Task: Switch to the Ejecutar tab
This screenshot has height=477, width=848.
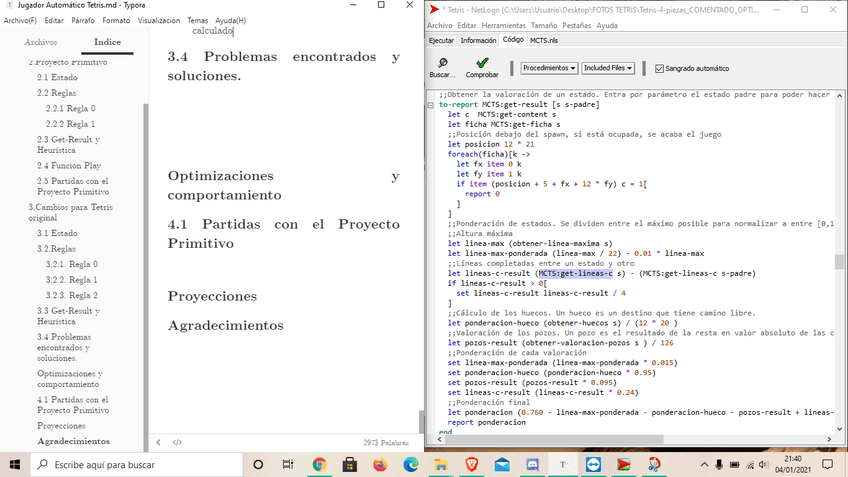Action: 441,40
